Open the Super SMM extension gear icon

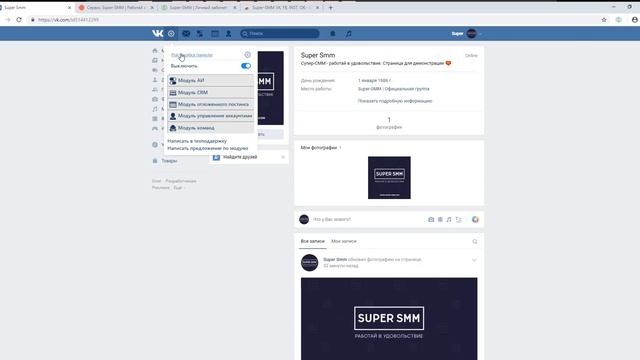point(171,33)
